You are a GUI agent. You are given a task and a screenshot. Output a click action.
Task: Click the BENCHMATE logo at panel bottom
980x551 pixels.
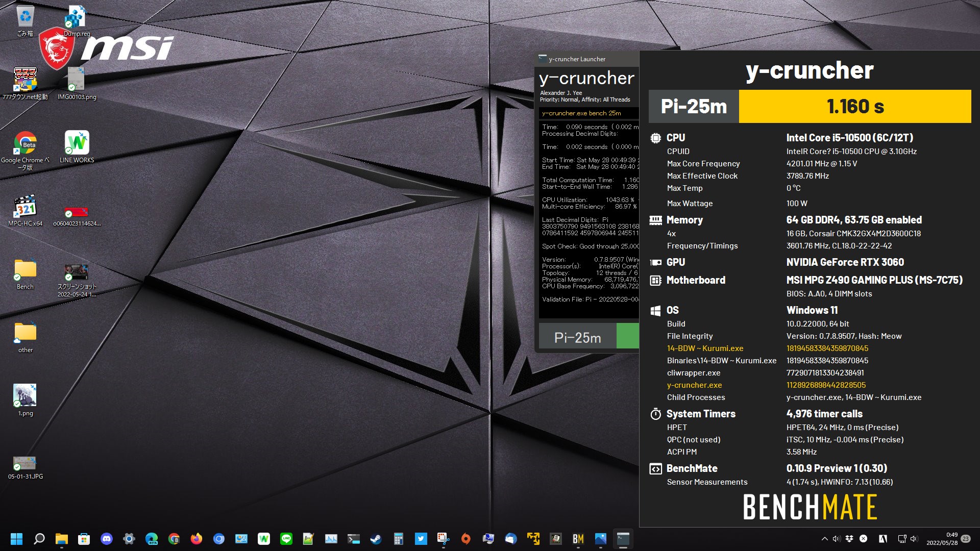click(x=810, y=507)
